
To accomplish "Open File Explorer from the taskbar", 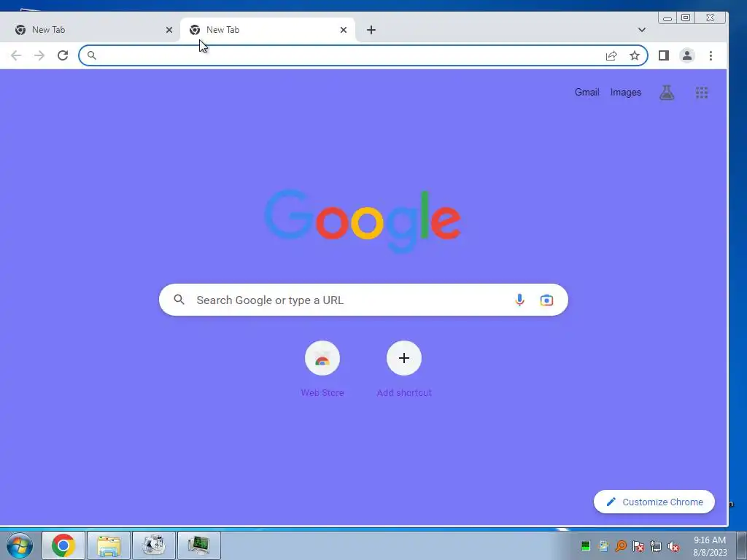I will (x=109, y=545).
